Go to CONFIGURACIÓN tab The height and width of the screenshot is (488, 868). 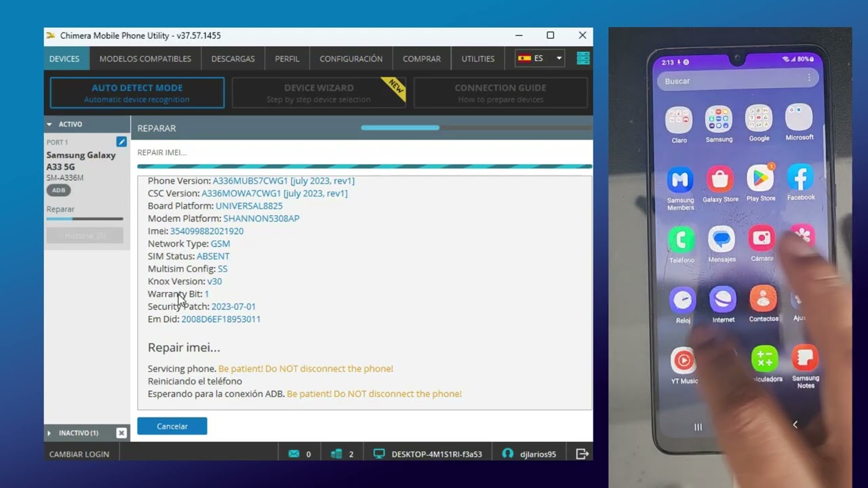coord(351,59)
